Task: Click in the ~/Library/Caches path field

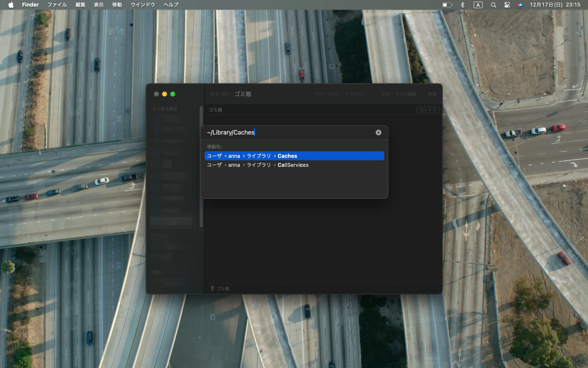Action: (x=289, y=132)
